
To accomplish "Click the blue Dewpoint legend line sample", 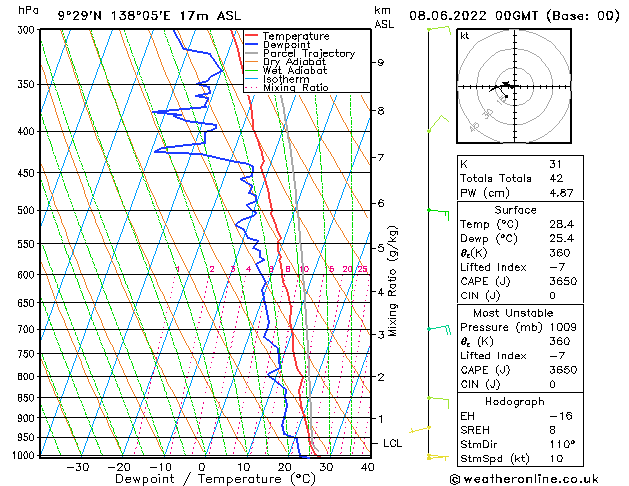I will (252, 45).
